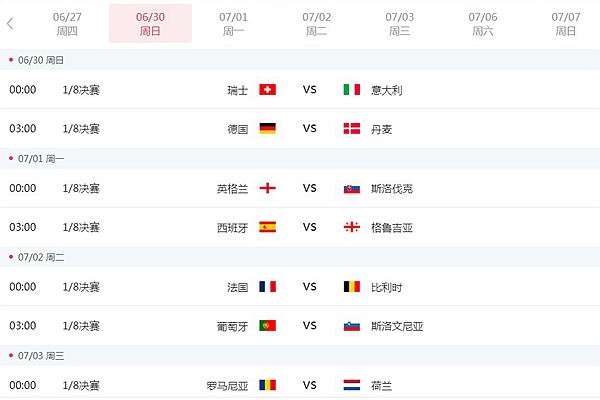Viewport: 600px width, 400px height.
Task: Select the 07/01 周一 date tab
Action: click(x=233, y=24)
